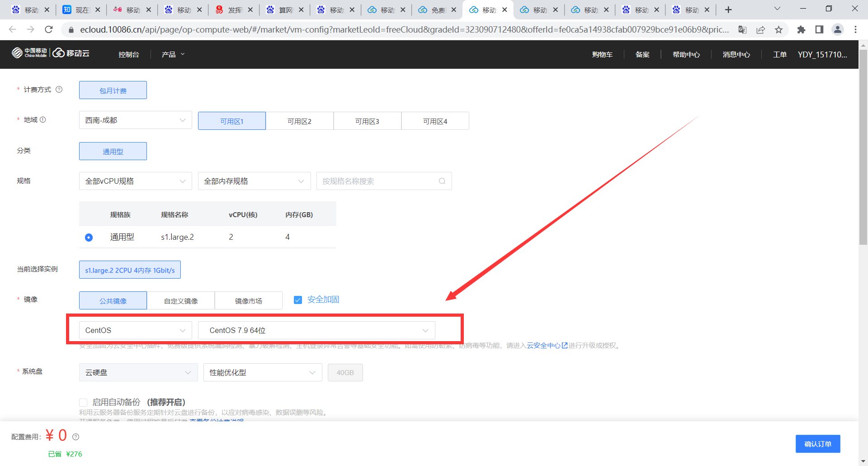This screenshot has width=868, height=466.
Task: Click the browser back arrow
Action: coord(12,29)
